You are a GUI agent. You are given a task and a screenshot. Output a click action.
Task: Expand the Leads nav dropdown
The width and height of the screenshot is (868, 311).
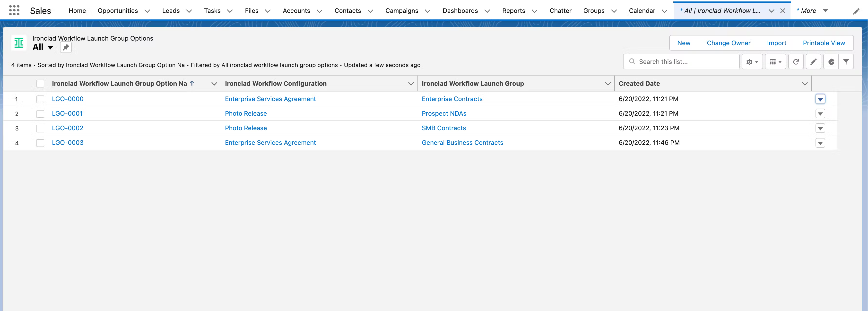[x=189, y=11]
